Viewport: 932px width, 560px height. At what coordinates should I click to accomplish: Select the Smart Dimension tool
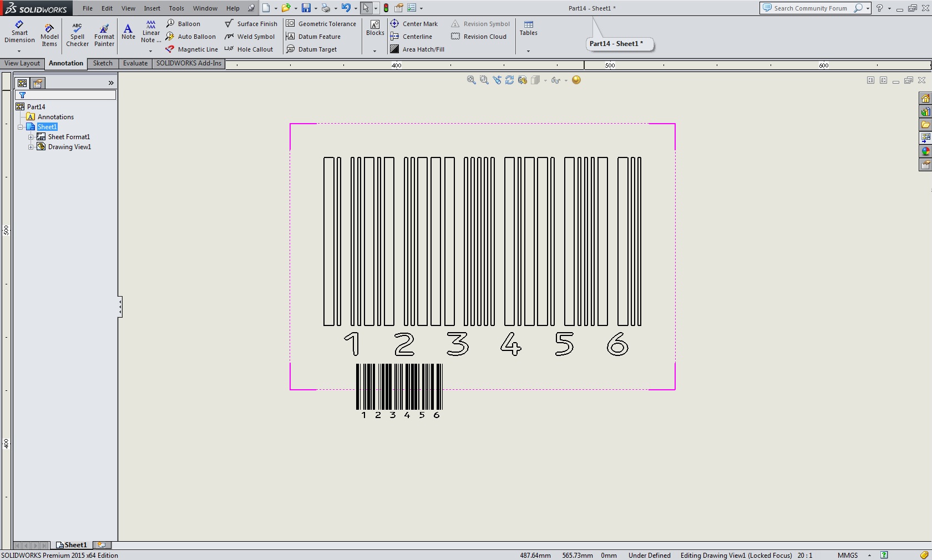coord(19,33)
